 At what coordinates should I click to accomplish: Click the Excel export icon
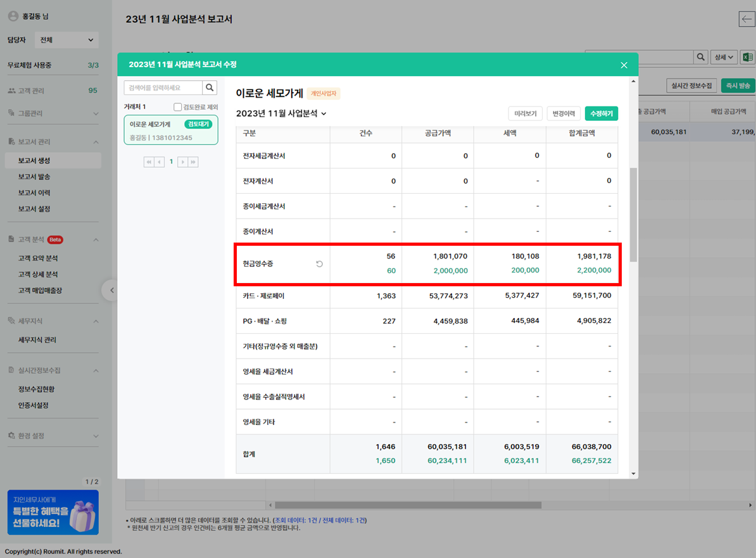click(748, 57)
